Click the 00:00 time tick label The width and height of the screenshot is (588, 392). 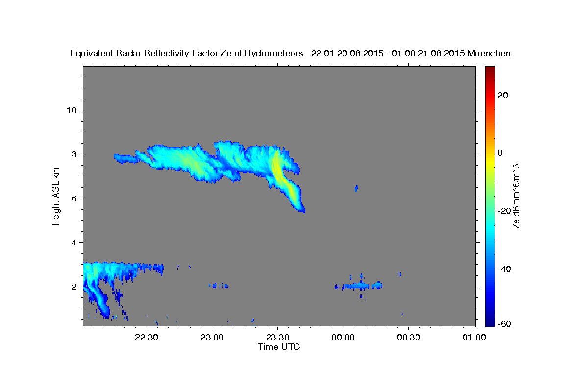pos(343,337)
